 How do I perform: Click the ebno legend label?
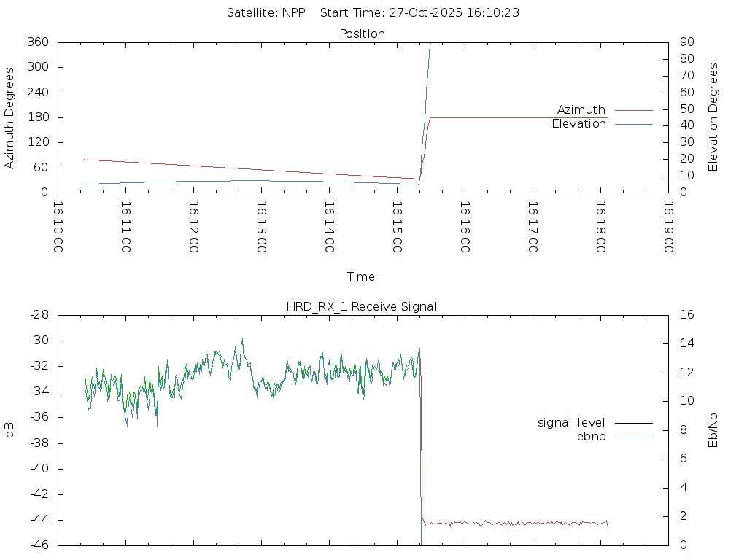pyautogui.click(x=591, y=436)
